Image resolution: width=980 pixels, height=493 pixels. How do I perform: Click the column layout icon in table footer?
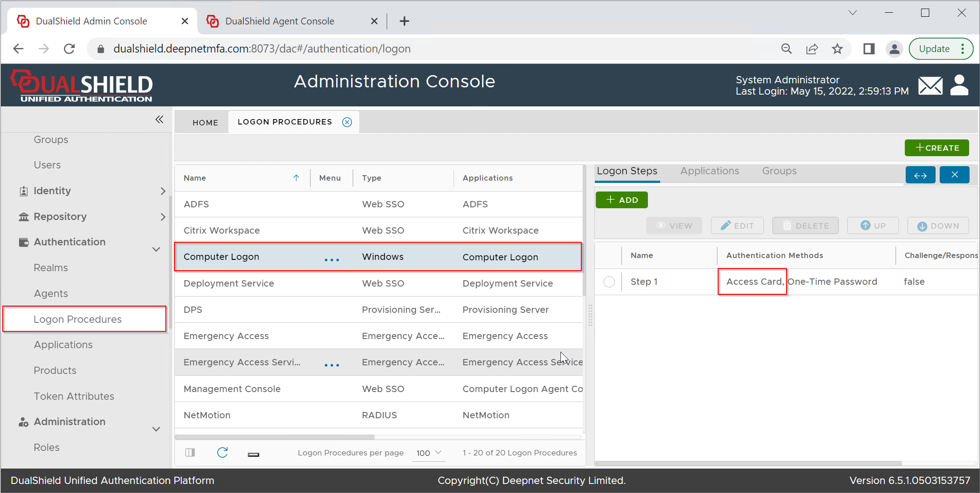(x=190, y=452)
